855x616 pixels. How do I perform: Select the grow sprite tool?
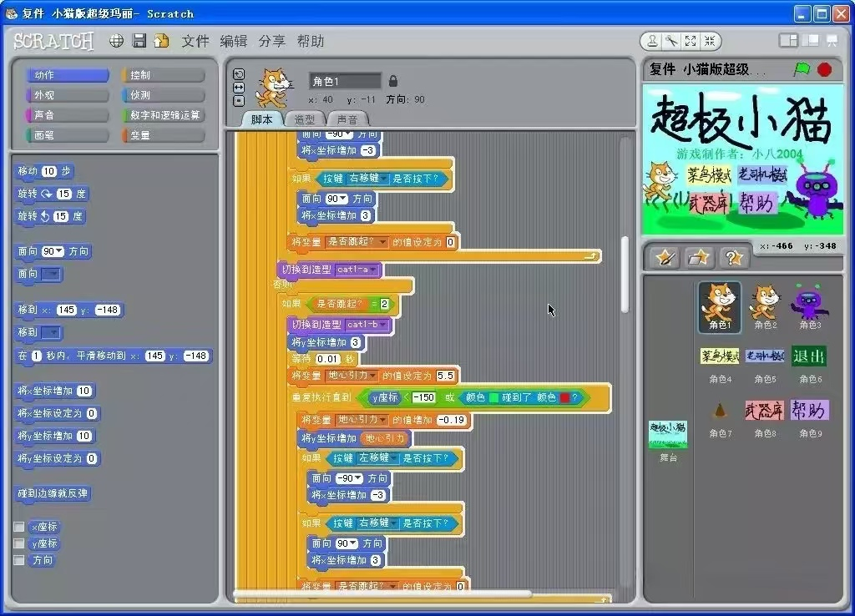tap(691, 41)
